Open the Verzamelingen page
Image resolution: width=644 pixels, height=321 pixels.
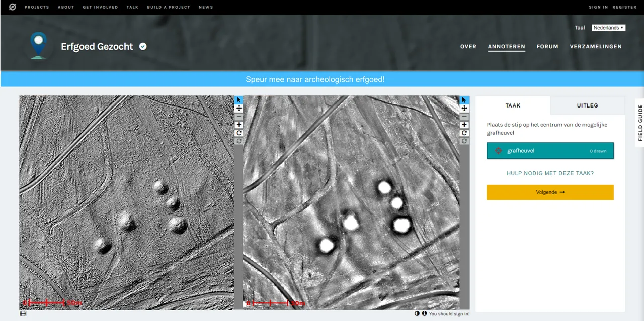coord(596,46)
